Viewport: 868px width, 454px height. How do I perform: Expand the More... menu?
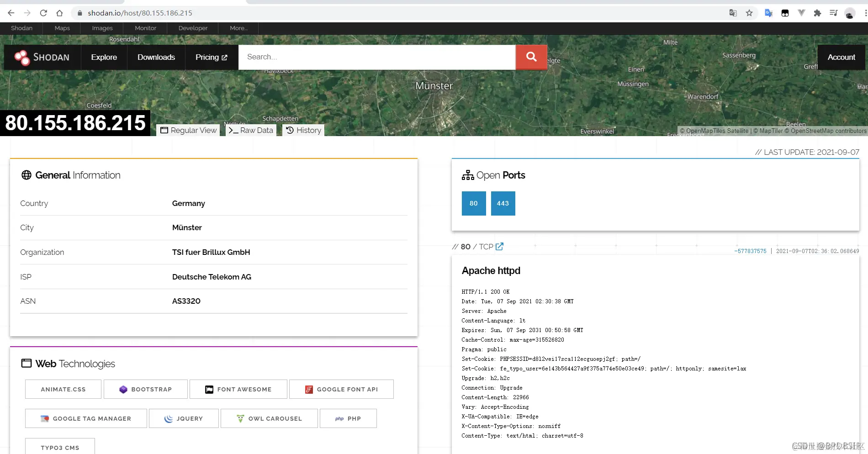(238, 28)
